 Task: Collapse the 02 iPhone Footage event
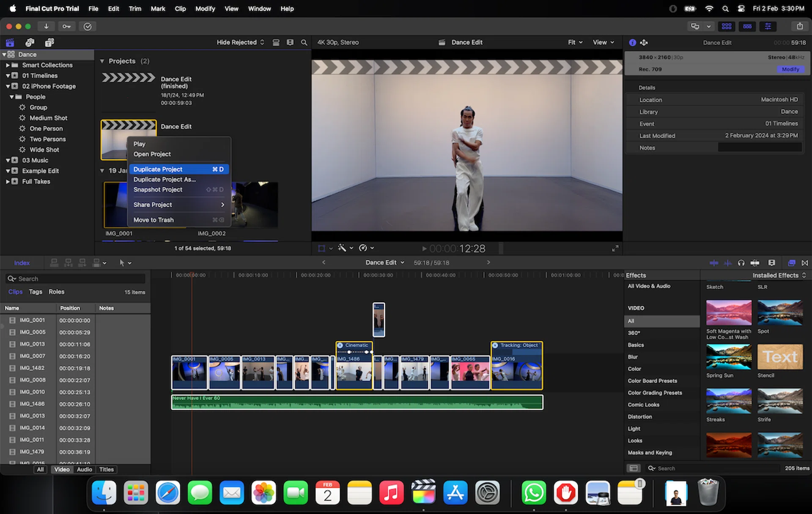coord(8,86)
